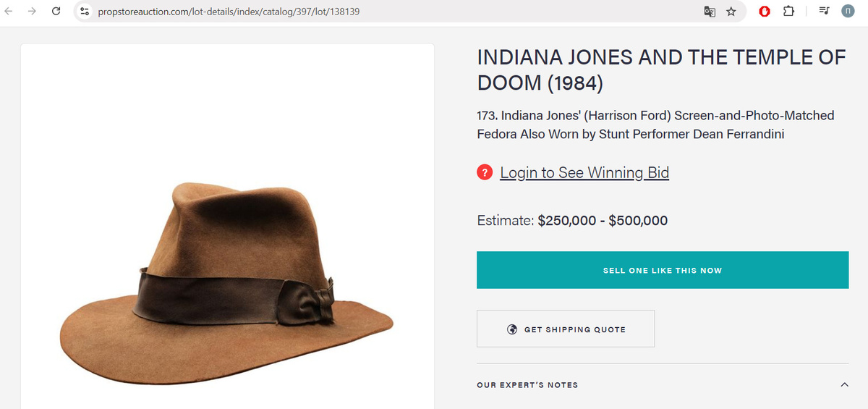Click the globe icon on shipping button
The image size is (868, 409).
[512, 329]
